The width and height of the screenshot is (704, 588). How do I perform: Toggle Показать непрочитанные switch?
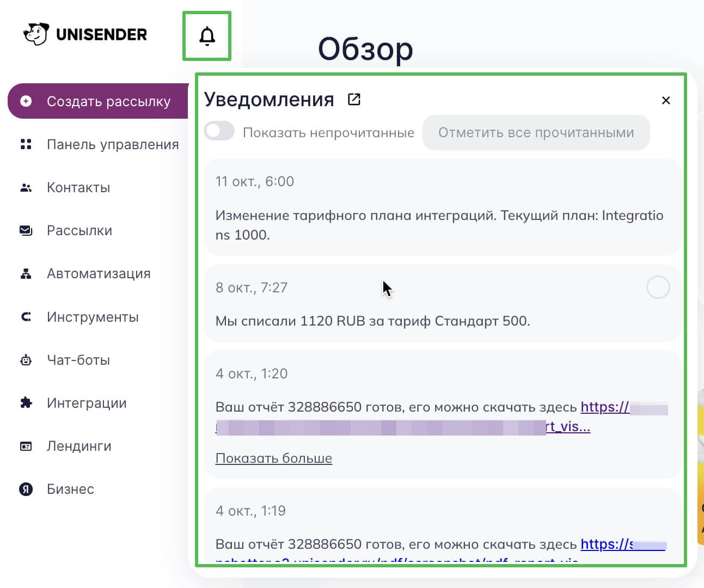coord(219,131)
